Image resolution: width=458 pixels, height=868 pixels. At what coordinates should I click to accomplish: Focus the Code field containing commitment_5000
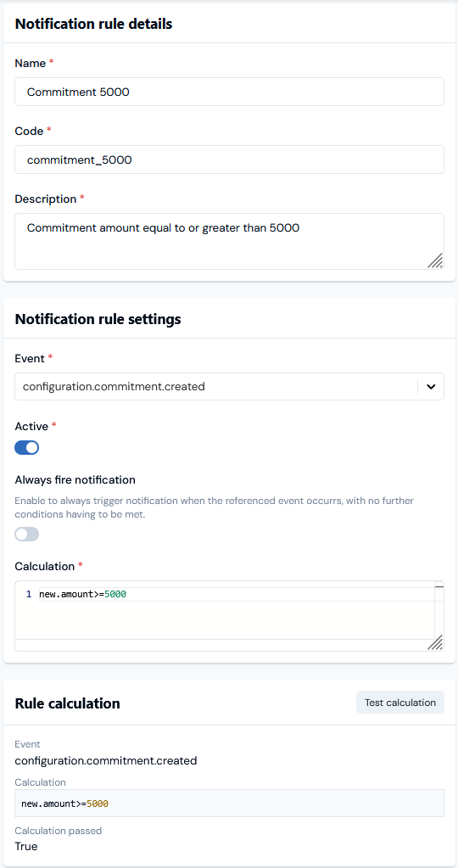coord(229,160)
